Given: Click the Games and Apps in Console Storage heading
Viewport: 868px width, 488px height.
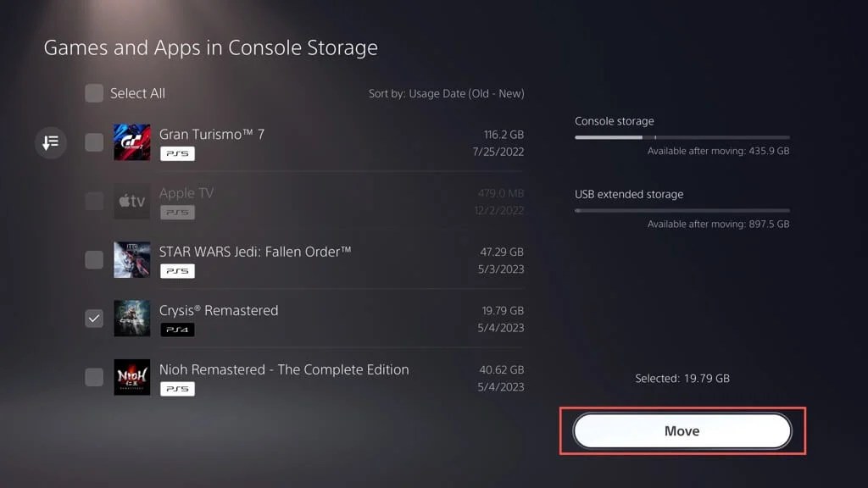Looking at the screenshot, I should [211, 47].
